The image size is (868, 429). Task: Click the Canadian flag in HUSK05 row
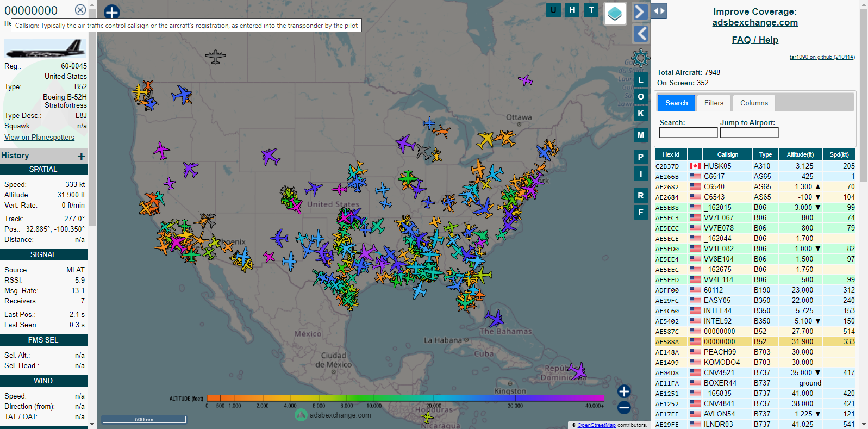695,166
